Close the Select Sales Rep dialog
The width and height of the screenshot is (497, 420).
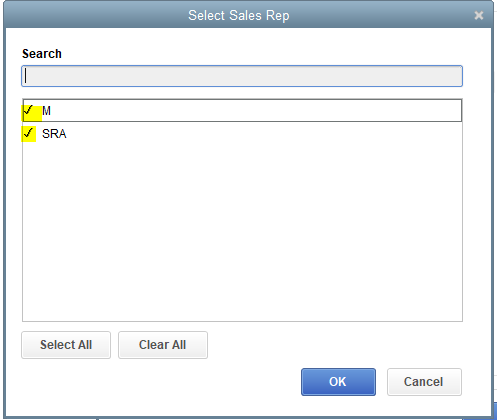click(x=479, y=15)
